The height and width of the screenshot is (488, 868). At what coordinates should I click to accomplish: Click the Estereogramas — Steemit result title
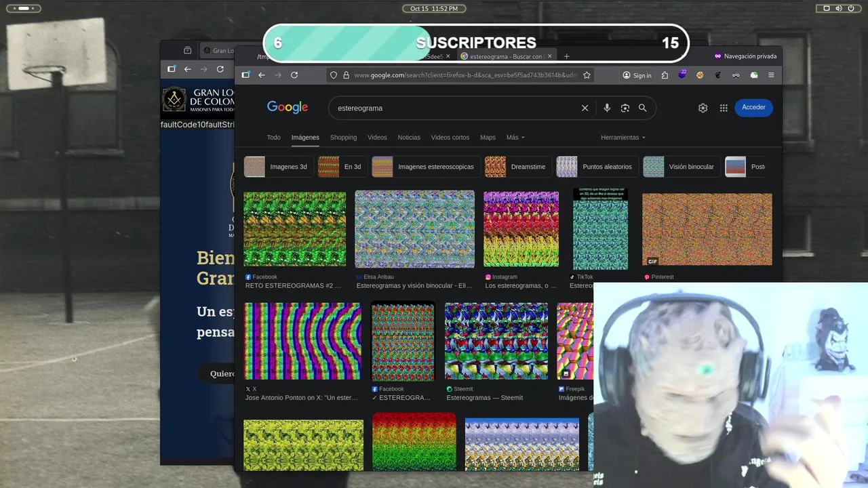click(484, 398)
